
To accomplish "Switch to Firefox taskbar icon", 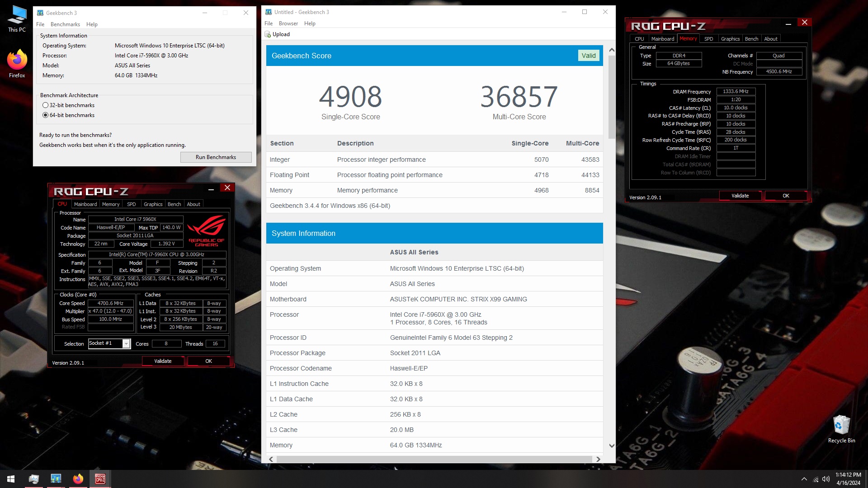I will tap(78, 479).
